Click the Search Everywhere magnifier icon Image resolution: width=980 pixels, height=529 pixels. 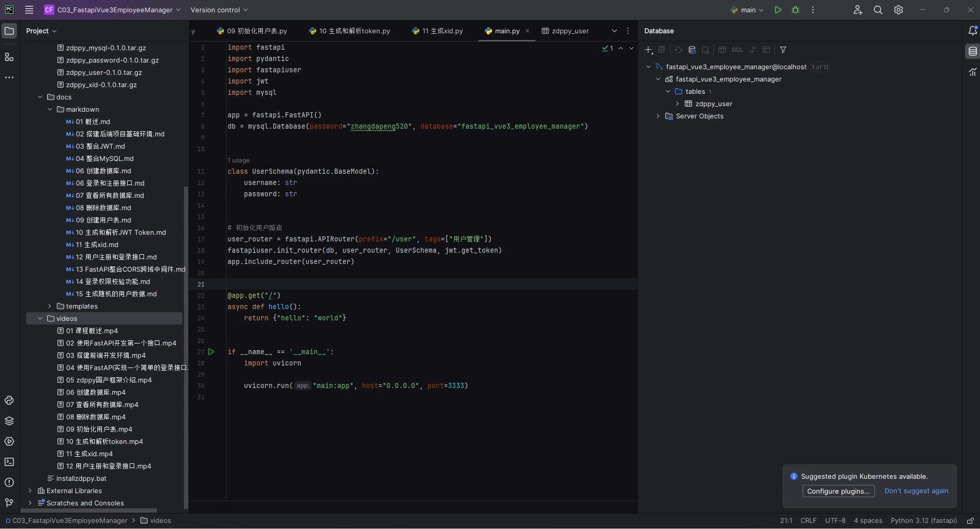(878, 10)
